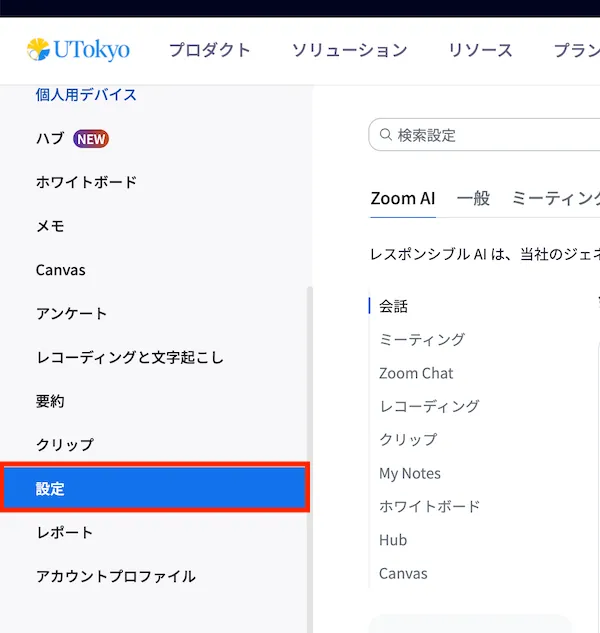Click the NEW badge beside ハブ
The height and width of the screenshot is (633, 600).
[91, 139]
